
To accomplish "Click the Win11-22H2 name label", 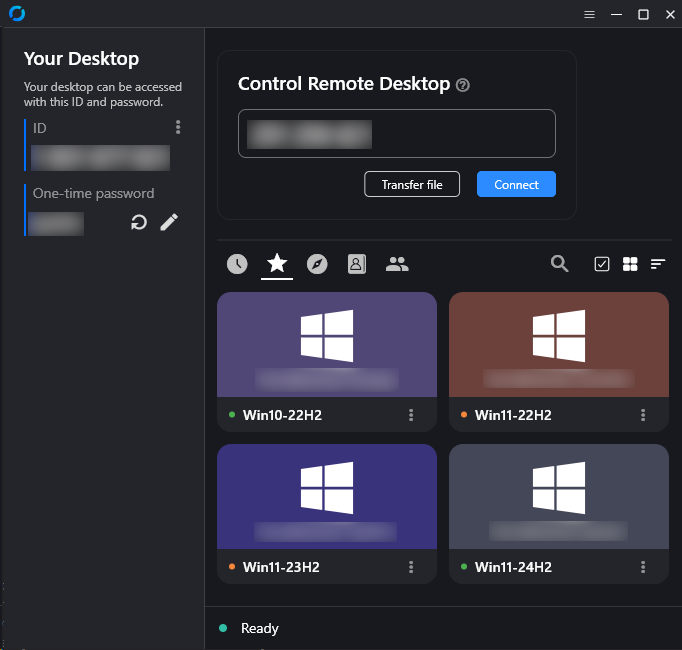I will pos(513,415).
